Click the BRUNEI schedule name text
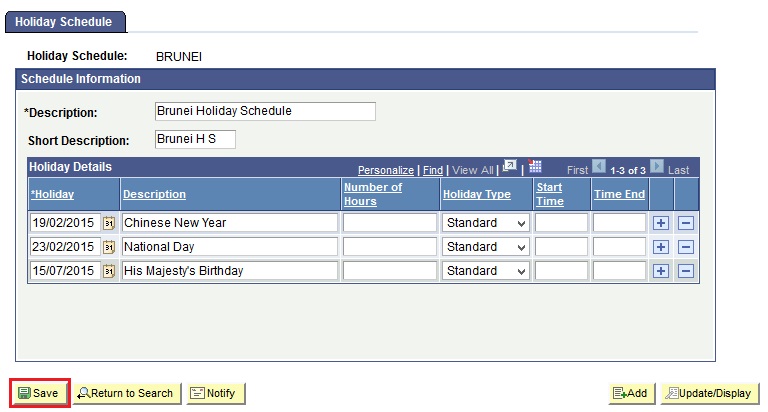This screenshot has width=768, height=412. 179,57
